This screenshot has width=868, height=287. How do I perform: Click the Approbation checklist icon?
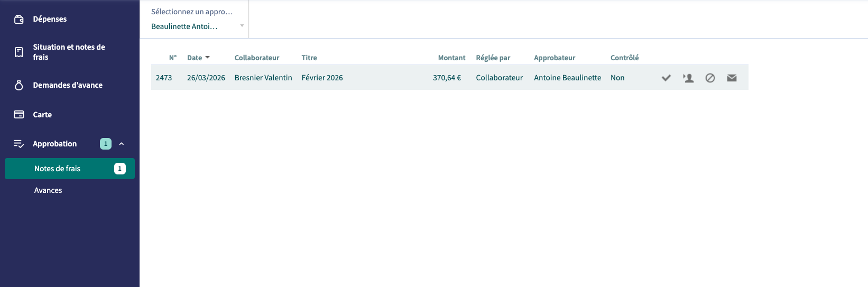click(x=19, y=144)
